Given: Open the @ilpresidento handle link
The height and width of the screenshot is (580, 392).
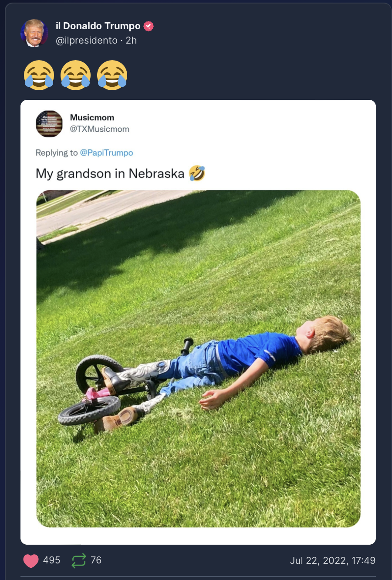Looking at the screenshot, I should tap(87, 41).
